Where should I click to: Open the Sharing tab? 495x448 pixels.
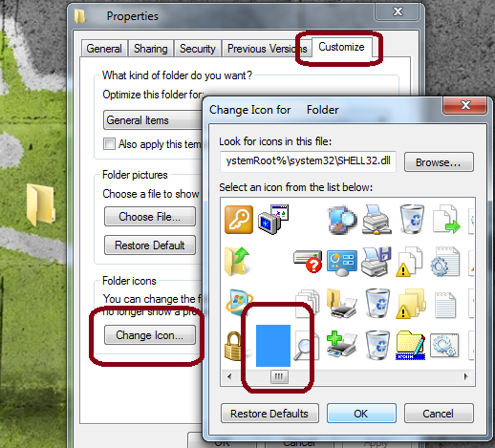(151, 49)
